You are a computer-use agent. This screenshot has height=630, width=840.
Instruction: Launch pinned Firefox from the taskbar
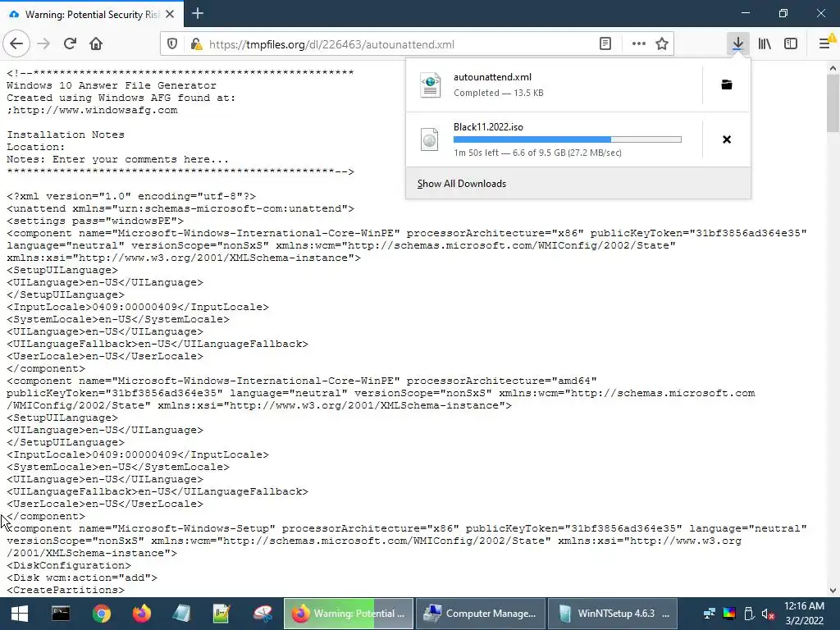pos(141,614)
